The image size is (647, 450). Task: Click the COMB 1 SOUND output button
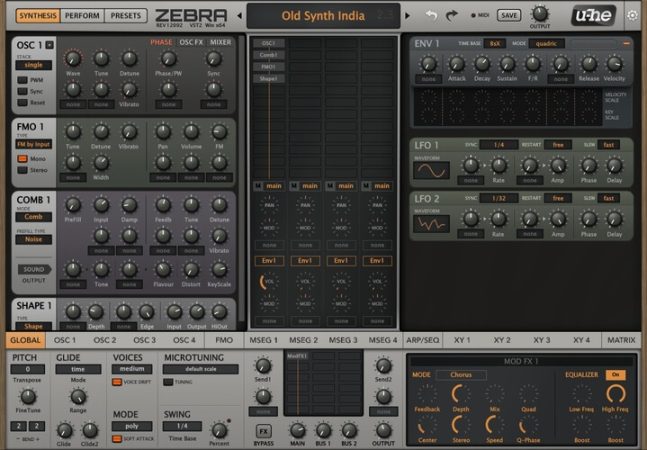pos(34,269)
